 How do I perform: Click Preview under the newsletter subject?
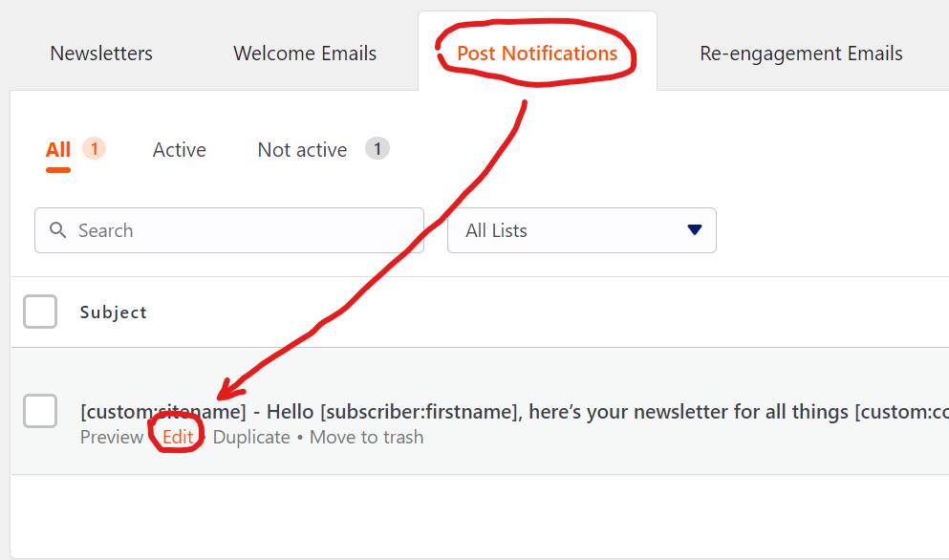(x=112, y=437)
